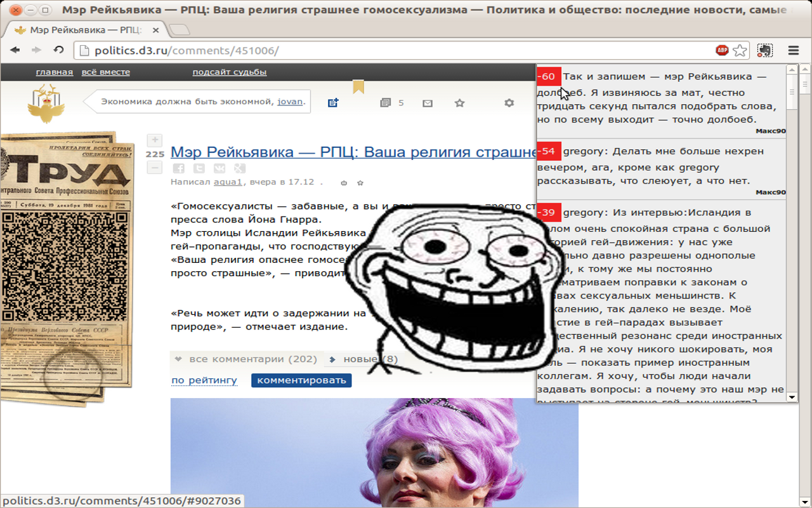This screenshot has height=508, width=812.
Task: Click the -54 rating badge
Action: (549, 151)
